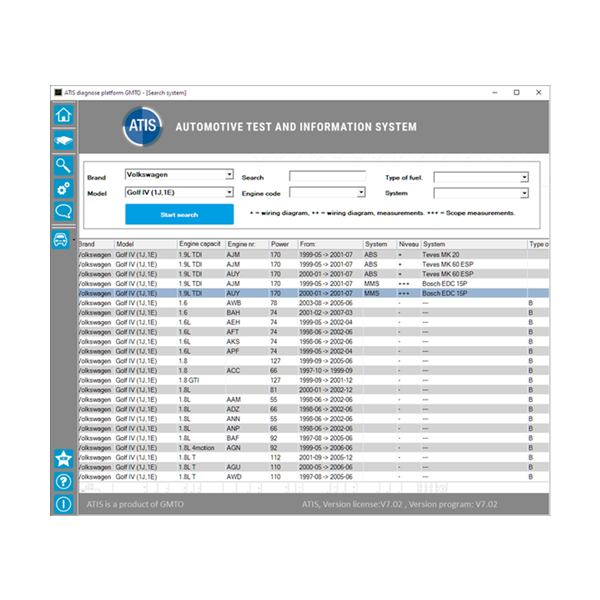The height and width of the screenshot is (600, 600).
Task: Click into the Search text field
Action: coord(327,176)
